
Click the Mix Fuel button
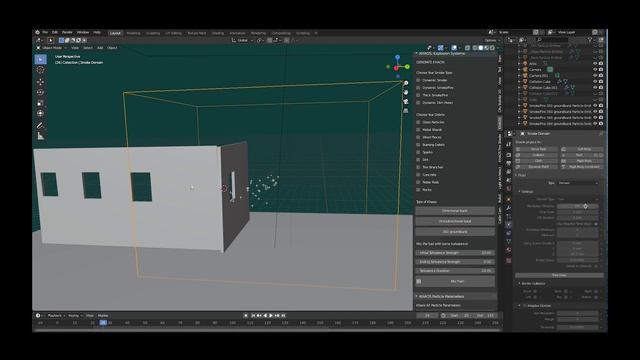click(x=455, y=281)
